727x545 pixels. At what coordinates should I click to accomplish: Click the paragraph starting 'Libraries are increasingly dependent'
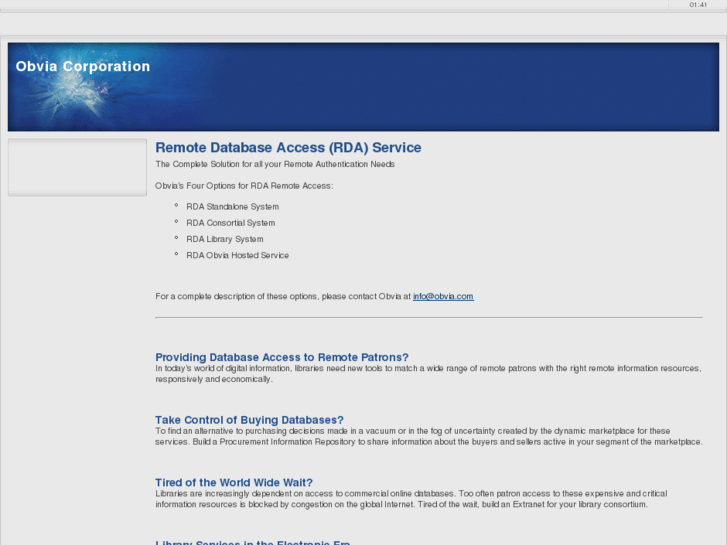[x=411, y=499]
